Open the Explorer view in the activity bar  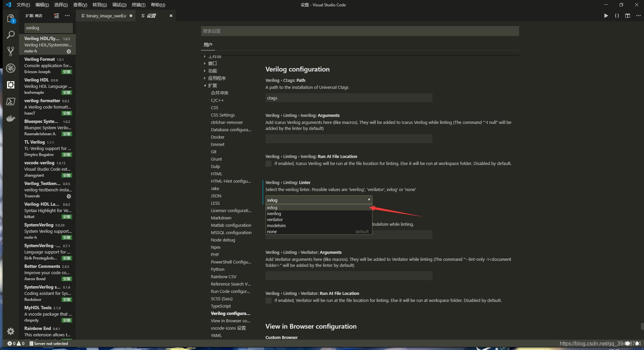pos(10,18)
